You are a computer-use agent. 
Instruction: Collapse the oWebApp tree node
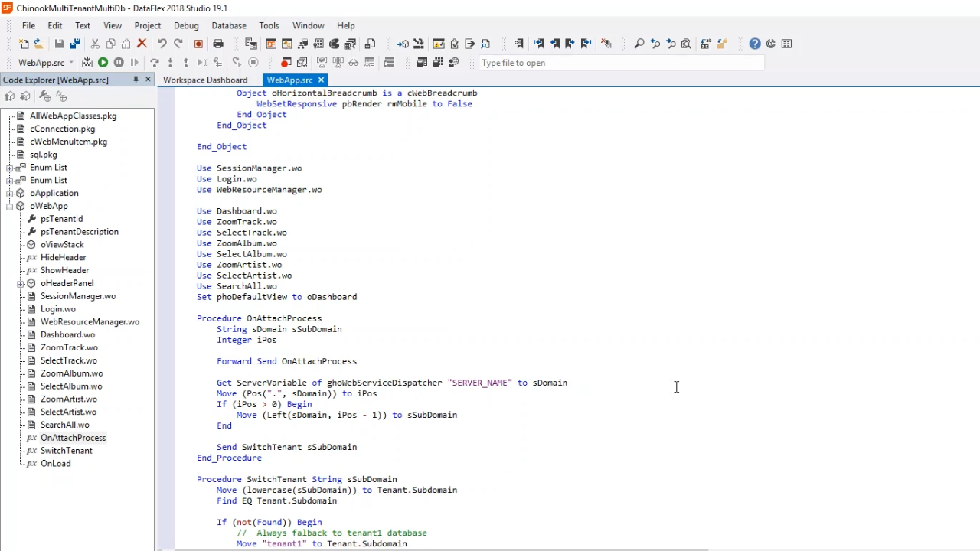[9, 206]
